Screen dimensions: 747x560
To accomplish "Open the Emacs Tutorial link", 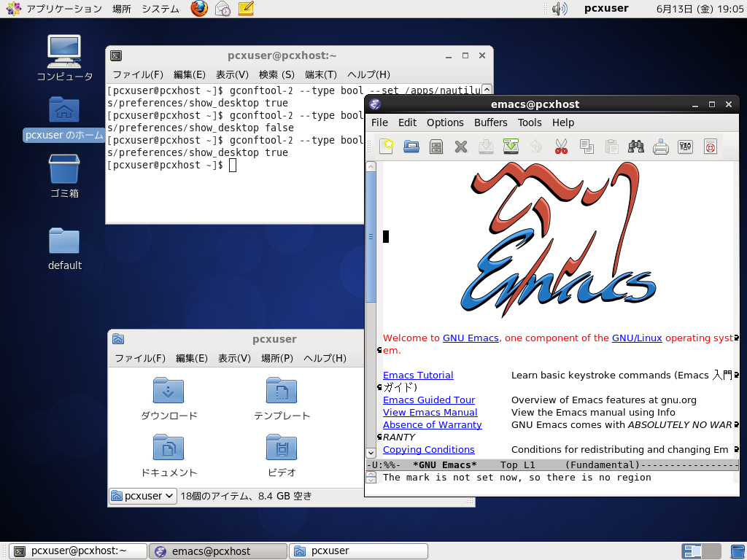I will tap(418, 376).
